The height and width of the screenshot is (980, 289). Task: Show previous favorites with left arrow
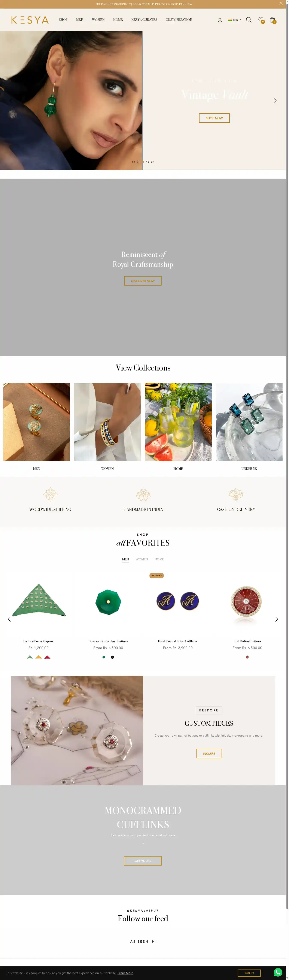click(x=9, y=619)
